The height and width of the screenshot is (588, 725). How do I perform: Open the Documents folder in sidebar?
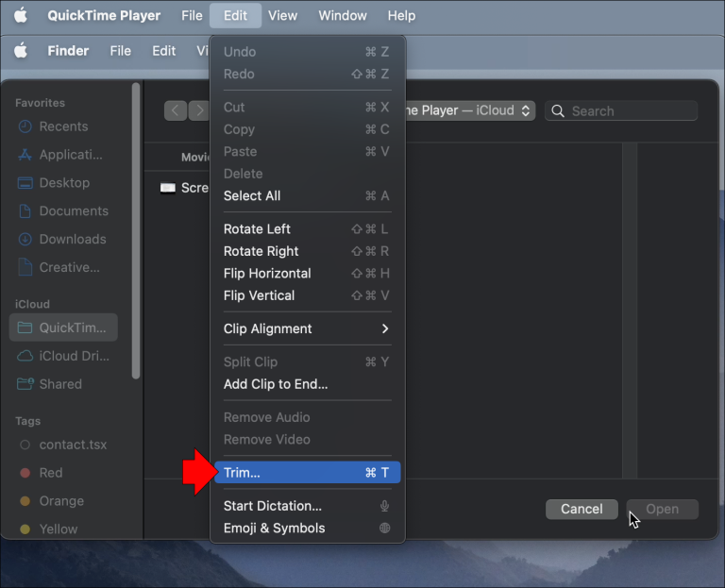tap(73, 211)
